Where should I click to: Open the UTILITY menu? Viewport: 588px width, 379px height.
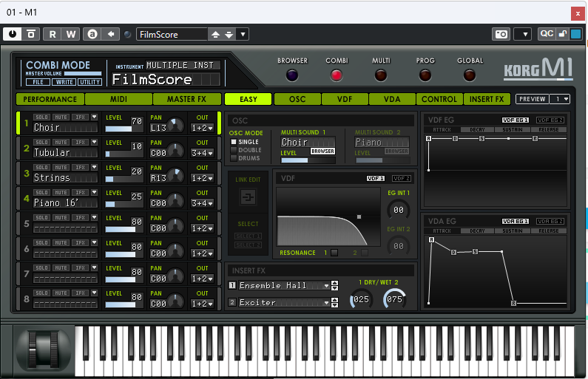click(90, 82)
